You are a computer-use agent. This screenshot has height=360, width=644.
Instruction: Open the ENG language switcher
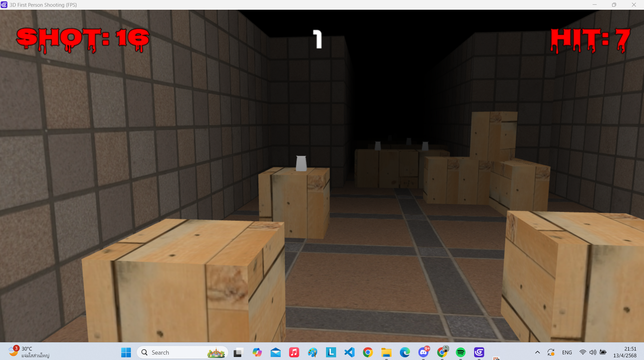pos(567,352)
